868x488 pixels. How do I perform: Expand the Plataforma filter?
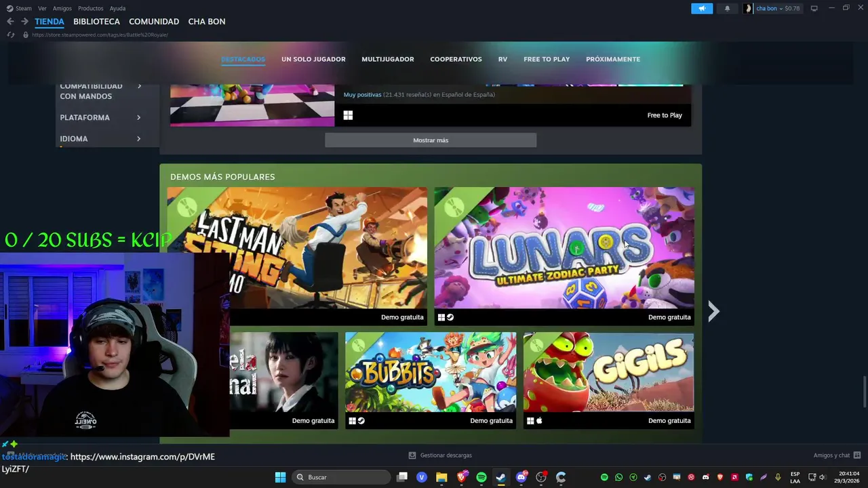100,117
